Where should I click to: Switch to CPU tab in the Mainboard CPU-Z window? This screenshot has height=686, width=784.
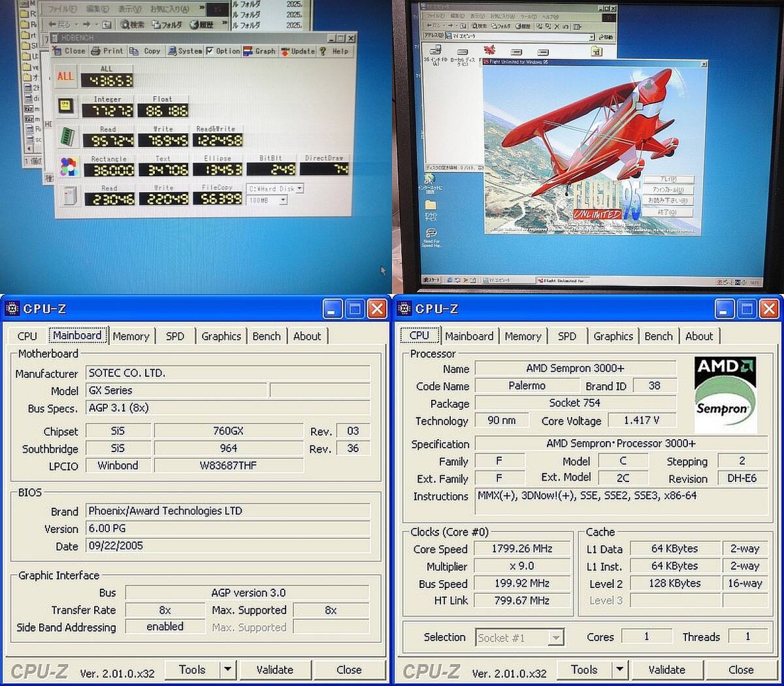click(27, 336)
